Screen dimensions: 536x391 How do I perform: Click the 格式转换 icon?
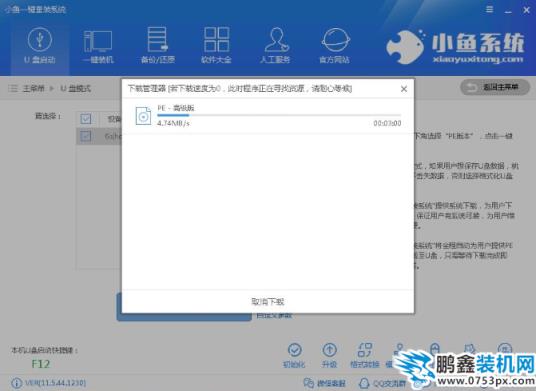(365, 350)
